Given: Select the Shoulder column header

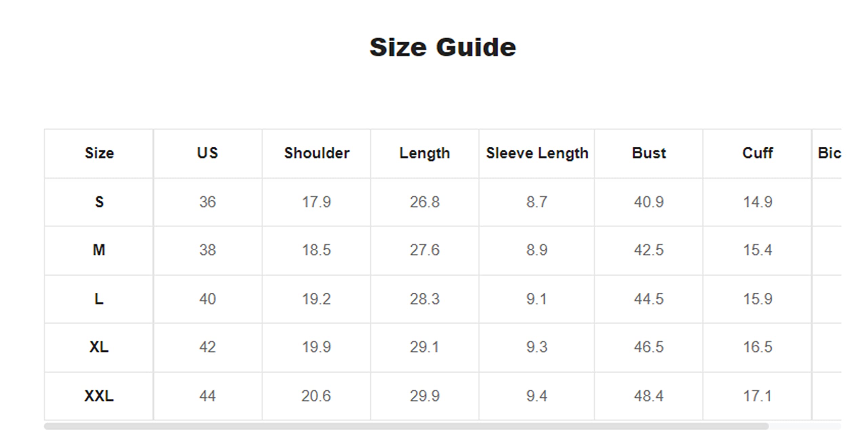Looking at the screenshot, I should (x=316, y=153).
